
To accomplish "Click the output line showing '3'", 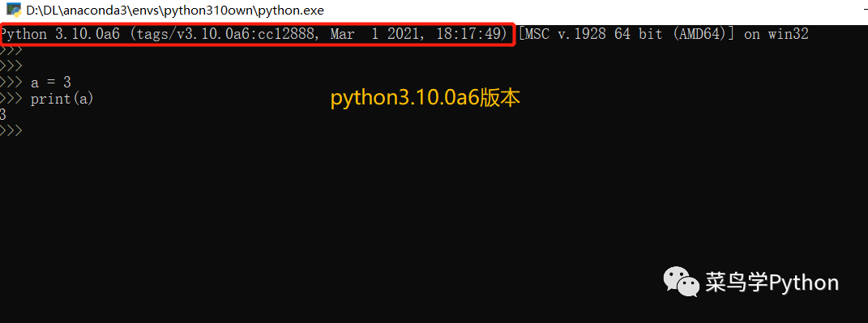I will (x=3, y=115).
